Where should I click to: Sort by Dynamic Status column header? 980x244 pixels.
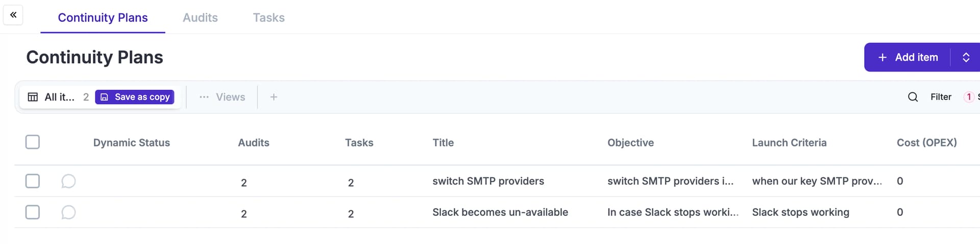tap(132, 143)
